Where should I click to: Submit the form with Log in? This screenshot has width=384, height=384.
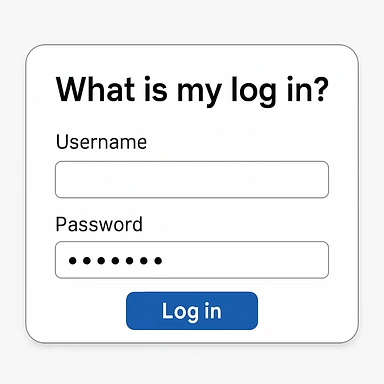click(192, 311)
